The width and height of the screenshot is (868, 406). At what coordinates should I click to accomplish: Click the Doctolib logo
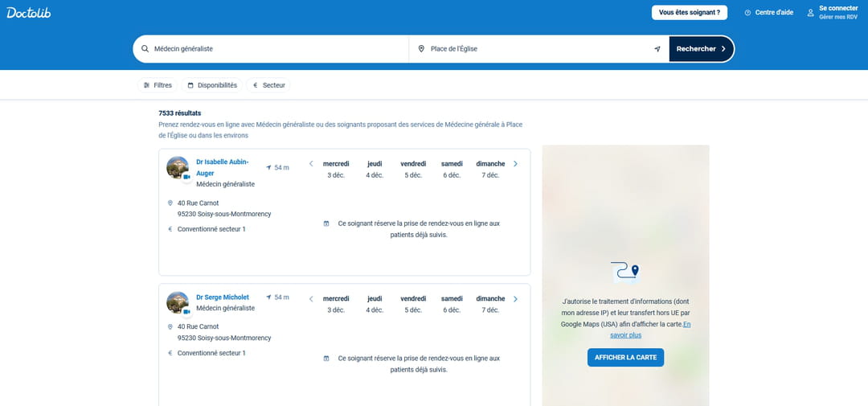pyautogui.click(x=29, y=12)
